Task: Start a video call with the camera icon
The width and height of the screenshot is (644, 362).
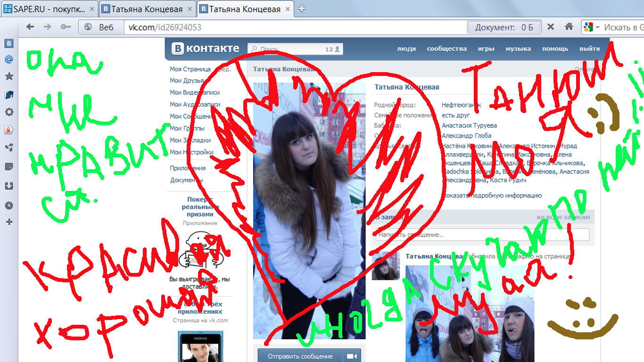Action: [351, 356]
